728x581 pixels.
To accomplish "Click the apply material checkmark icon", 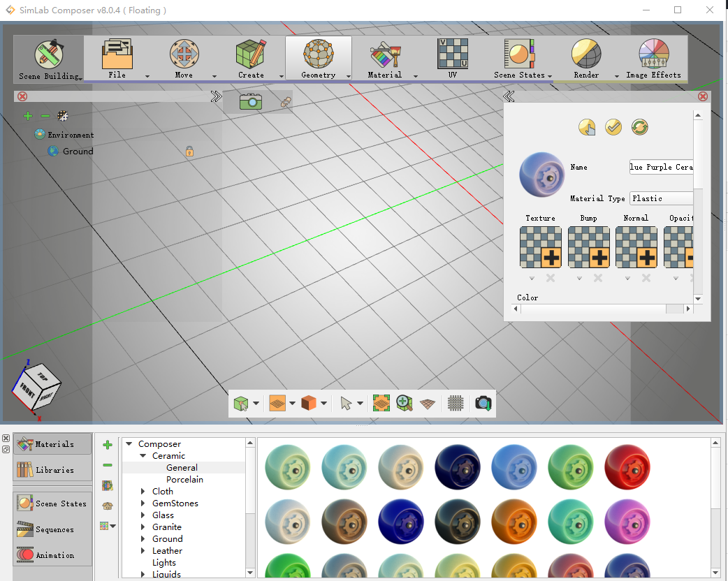I will (613, 127).
